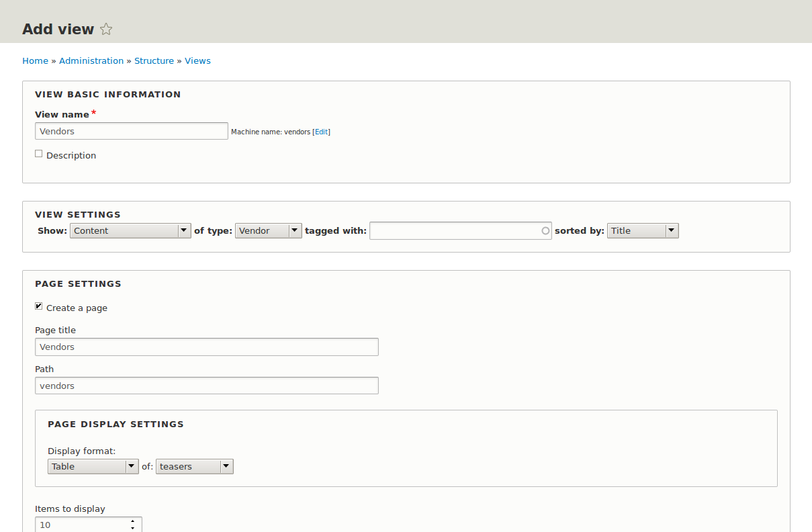
Task: Open the 'of type' Vendor dropdown
Action: [x=268, y=231]
